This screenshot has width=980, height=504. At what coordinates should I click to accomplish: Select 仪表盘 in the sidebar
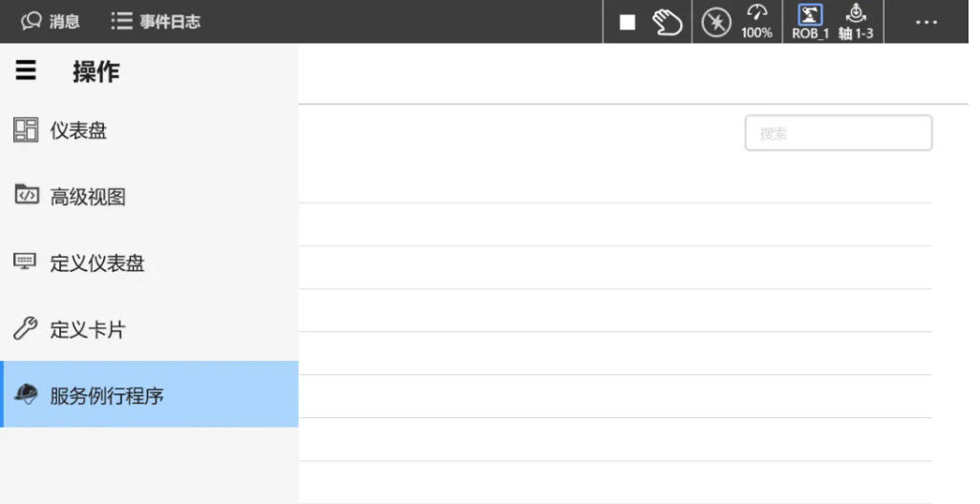[78, 131]
